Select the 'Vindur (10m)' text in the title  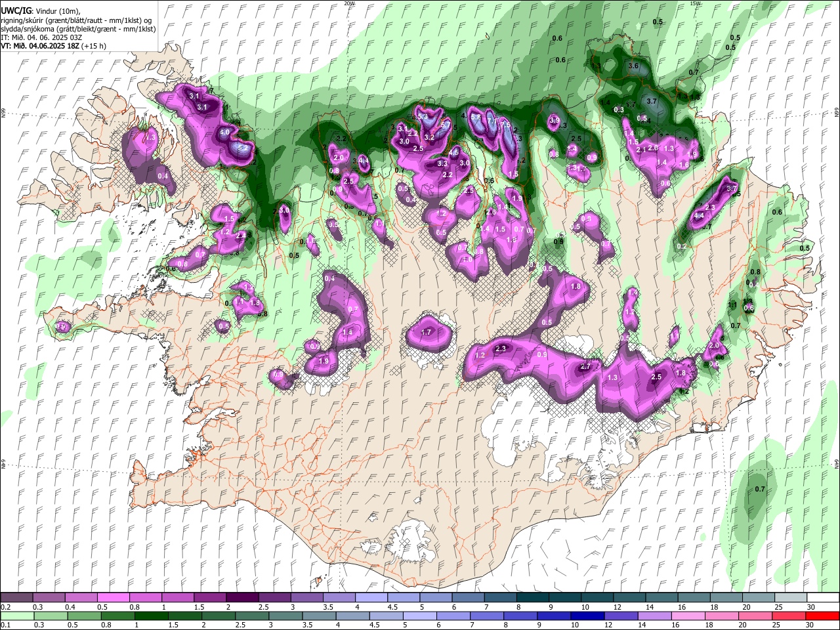point(56,10)
